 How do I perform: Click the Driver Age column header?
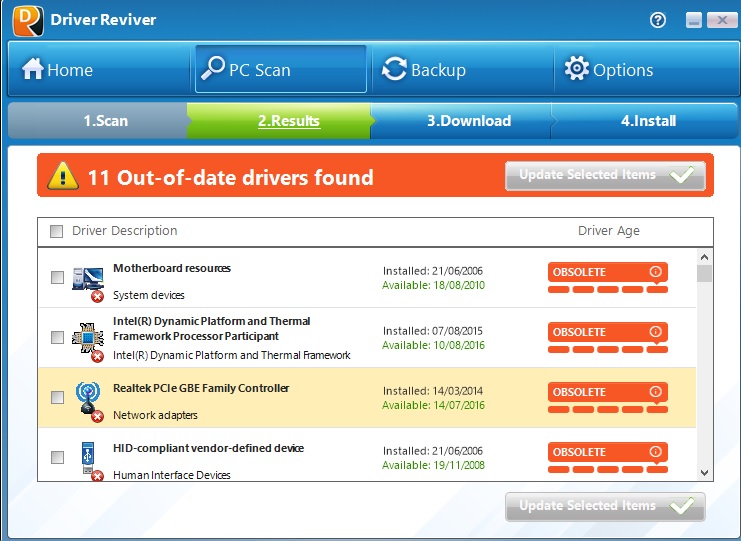[x=609, y=231]
